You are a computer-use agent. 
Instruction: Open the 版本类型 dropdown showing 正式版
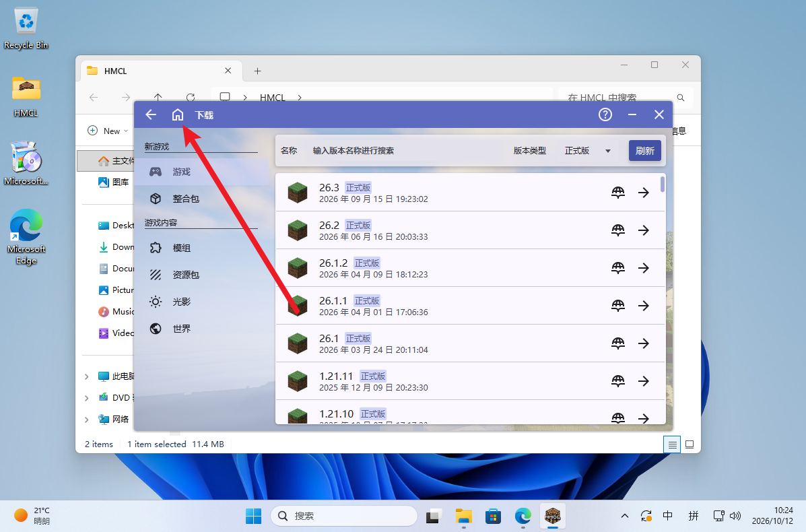588,151
